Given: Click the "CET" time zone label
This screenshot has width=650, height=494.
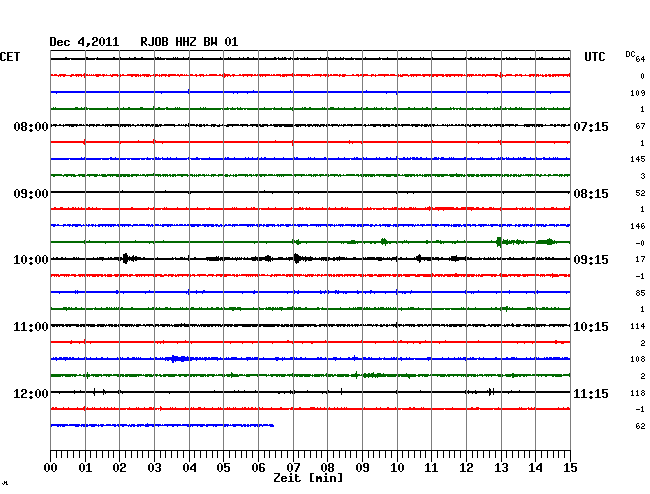Looking at the screenshot, I should click(x=10, y=57).
